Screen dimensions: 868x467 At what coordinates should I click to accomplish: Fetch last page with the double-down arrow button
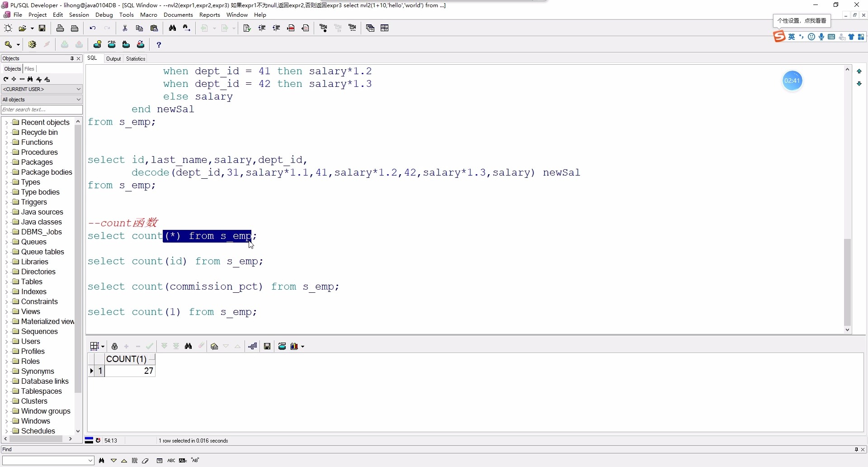pyautogui.click(x=176, y=347)
